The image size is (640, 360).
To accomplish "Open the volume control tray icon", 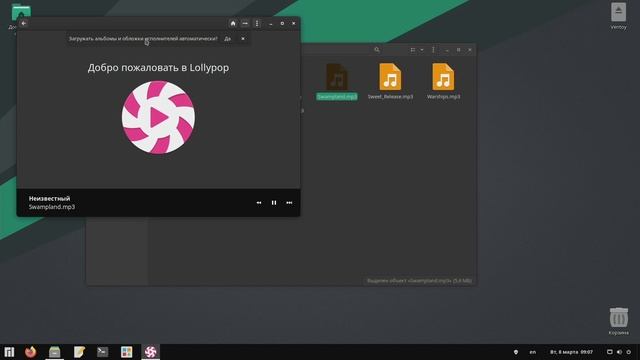I will (x=619, y=352).
